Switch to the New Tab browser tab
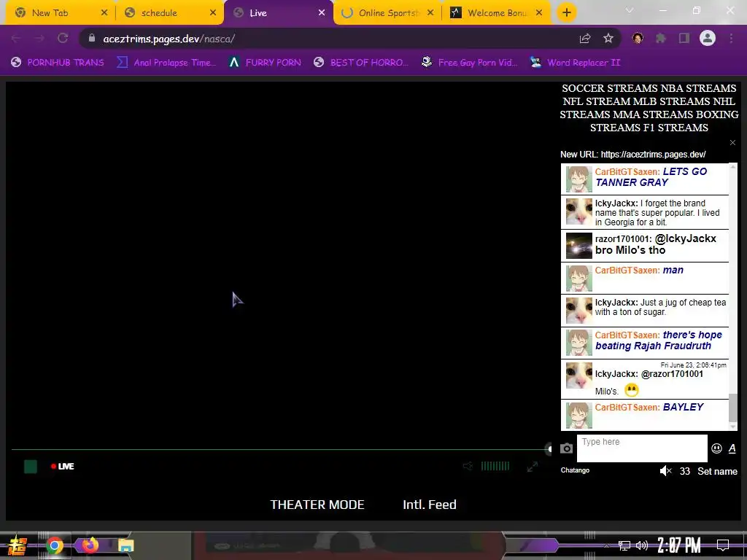The image size is (747, 560). 60,13
